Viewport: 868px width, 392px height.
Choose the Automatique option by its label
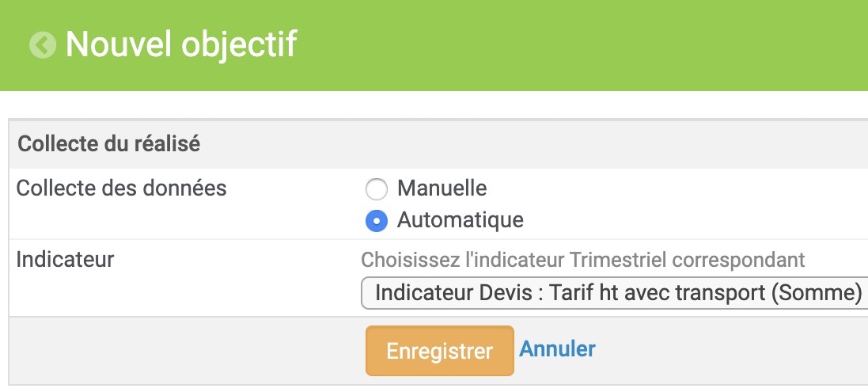(x=460, y=220)
